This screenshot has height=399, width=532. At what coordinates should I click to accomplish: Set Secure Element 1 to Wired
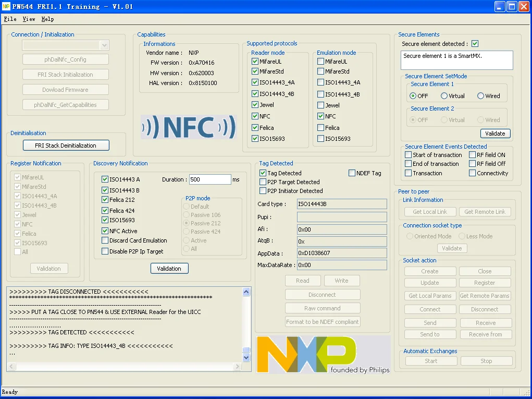coord(481,96)
